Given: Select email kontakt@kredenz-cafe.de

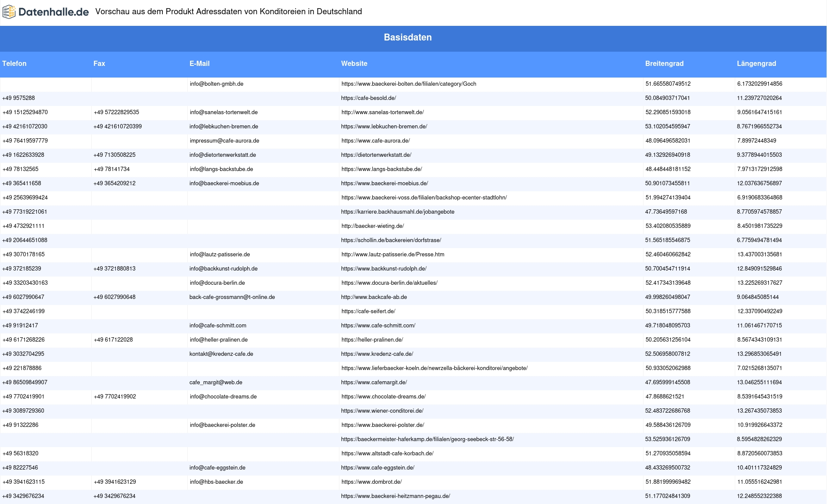Looking at the screenshot, I should pos(221,354).
